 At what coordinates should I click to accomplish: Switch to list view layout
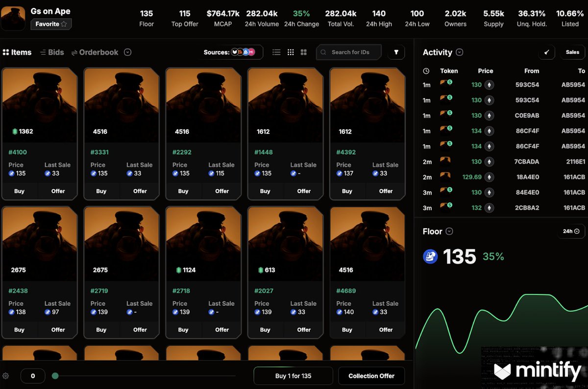point(276,52)
